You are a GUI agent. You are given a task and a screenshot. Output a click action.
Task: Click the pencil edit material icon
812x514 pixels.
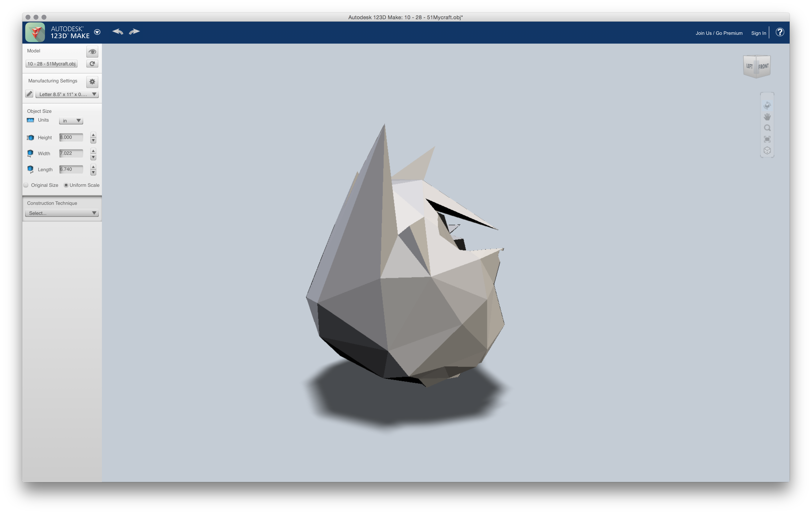pos(29,94)
